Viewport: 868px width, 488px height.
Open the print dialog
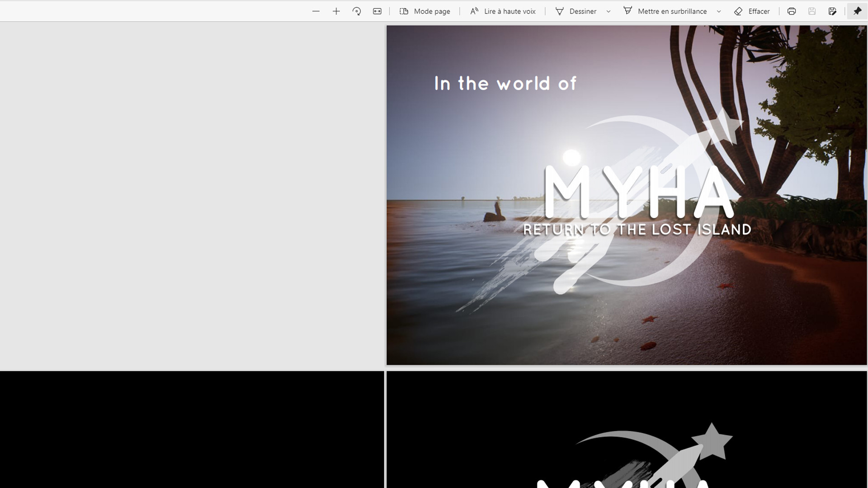792,11
